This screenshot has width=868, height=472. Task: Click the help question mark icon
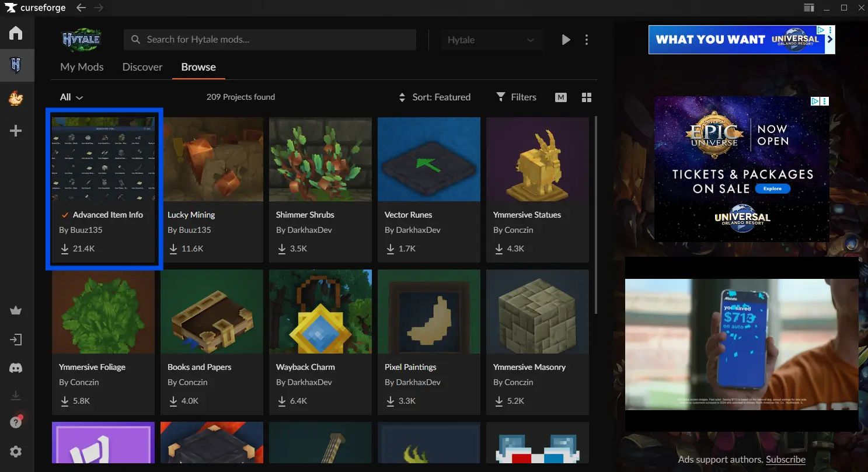[16, 422]
